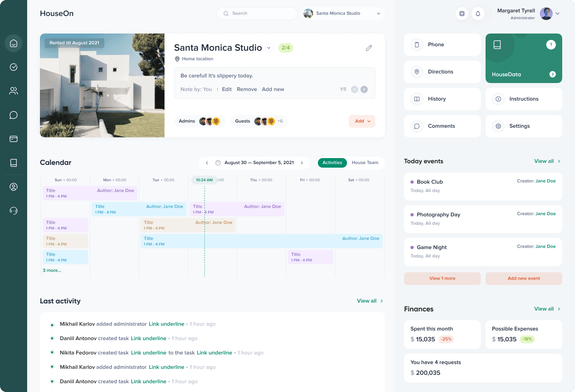The width and height of the screenshot is (575, 392).
Task: Go to the people icon in sidebar
Action: (x=14, y=91)
